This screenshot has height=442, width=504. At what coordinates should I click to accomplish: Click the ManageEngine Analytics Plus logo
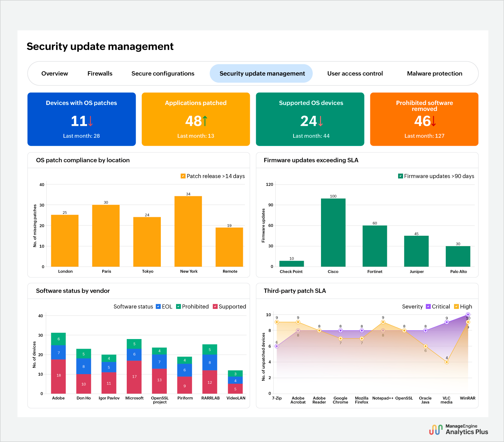point(459,429)
